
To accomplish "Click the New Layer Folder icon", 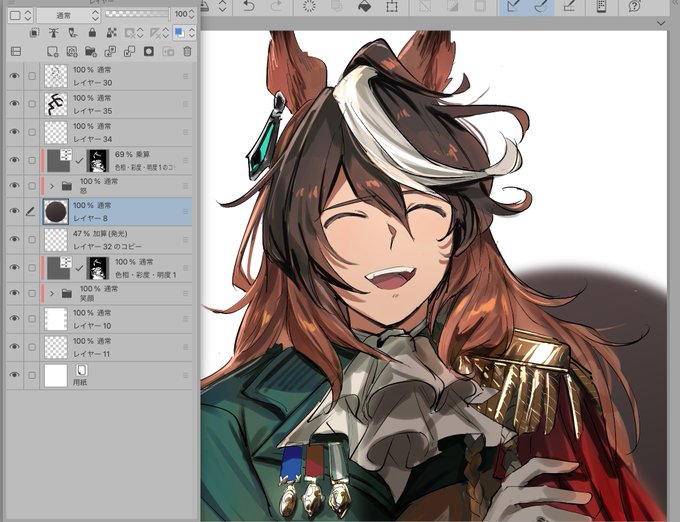I will click(x=91, y=52).
